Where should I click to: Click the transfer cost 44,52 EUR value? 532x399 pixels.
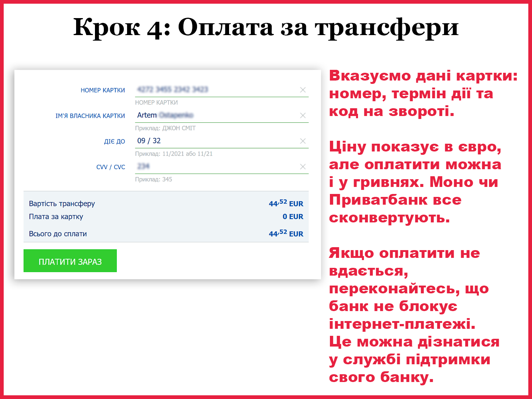[286, 203]
